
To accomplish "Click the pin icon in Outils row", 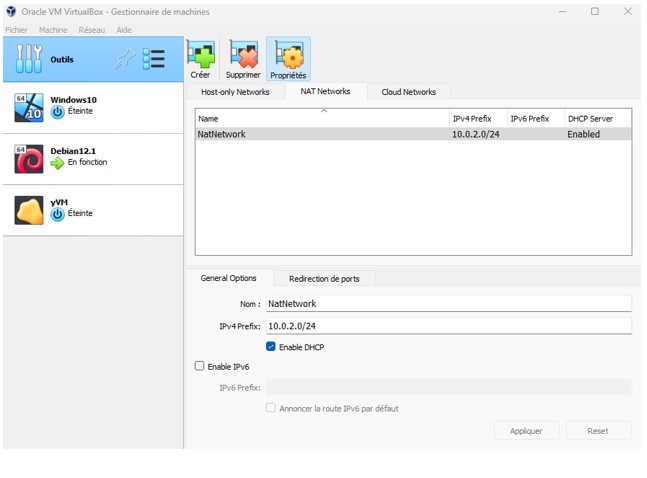I will click(124, 60).
